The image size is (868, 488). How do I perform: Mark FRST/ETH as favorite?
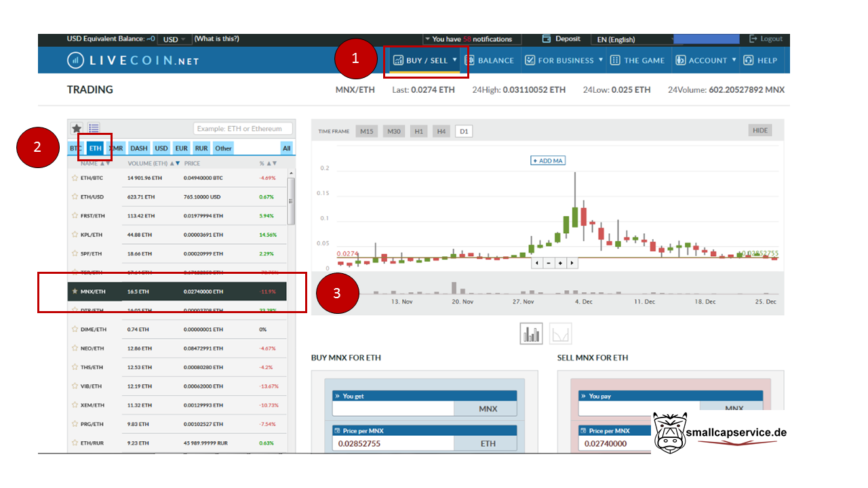75,216
